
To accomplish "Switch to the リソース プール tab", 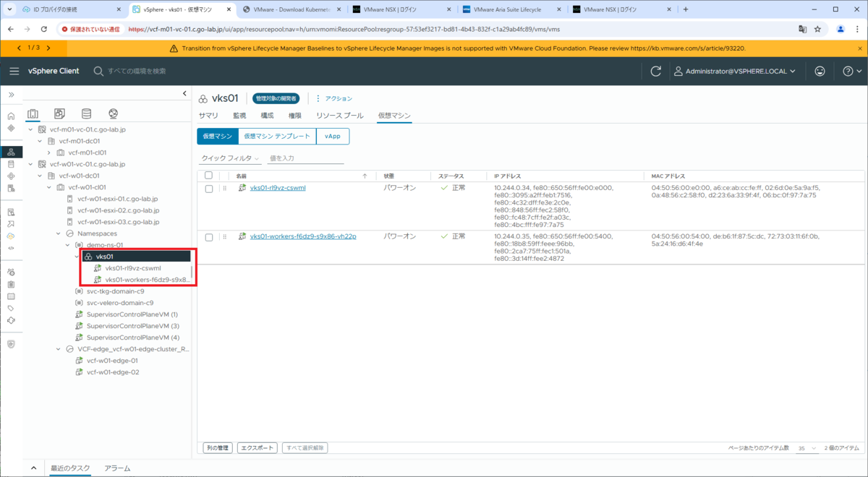I will pyautogui.click(x=340, y=116).
